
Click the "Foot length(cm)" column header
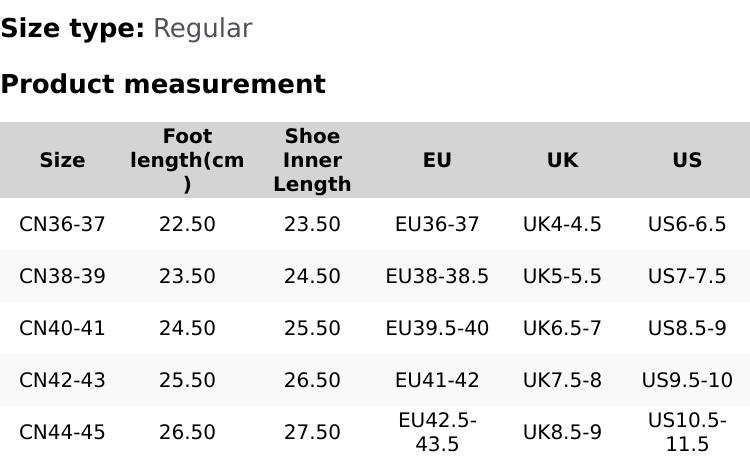(187, 160)
